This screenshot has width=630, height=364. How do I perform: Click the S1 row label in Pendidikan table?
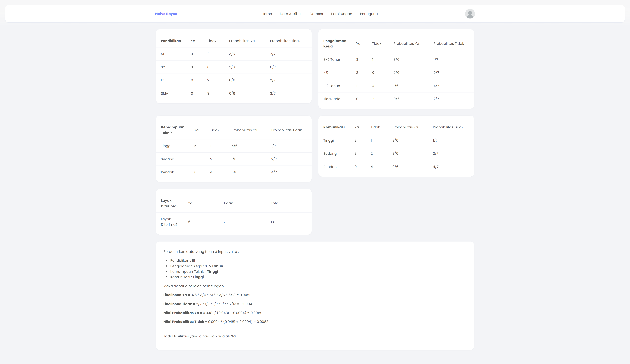pos(163,54)
